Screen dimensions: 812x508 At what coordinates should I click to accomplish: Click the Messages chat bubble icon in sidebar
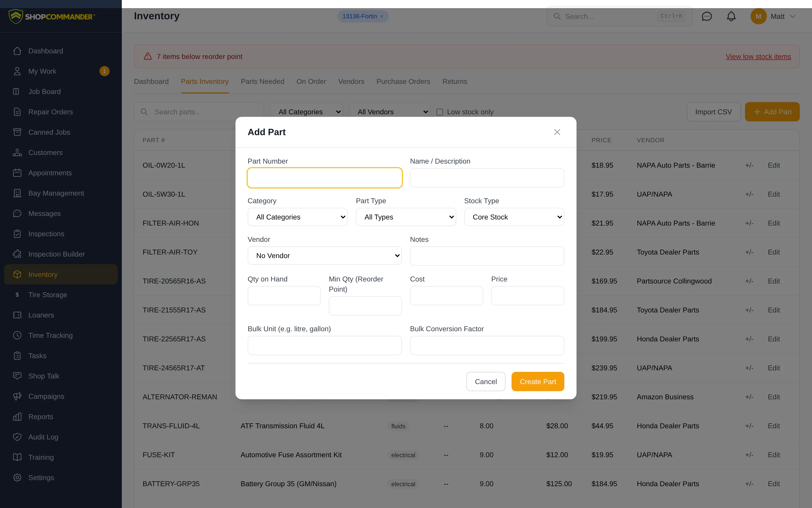tap(17, 213)
